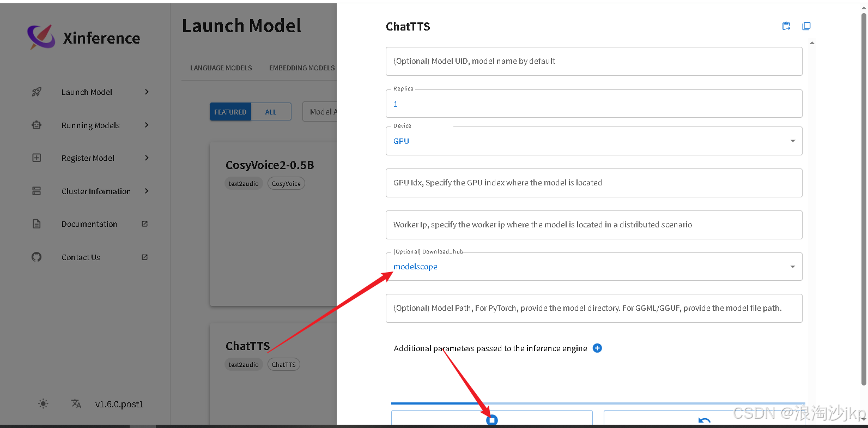Click the page vertical scrollbar
This screenshot has width=868, height=428.
[864, 199]
